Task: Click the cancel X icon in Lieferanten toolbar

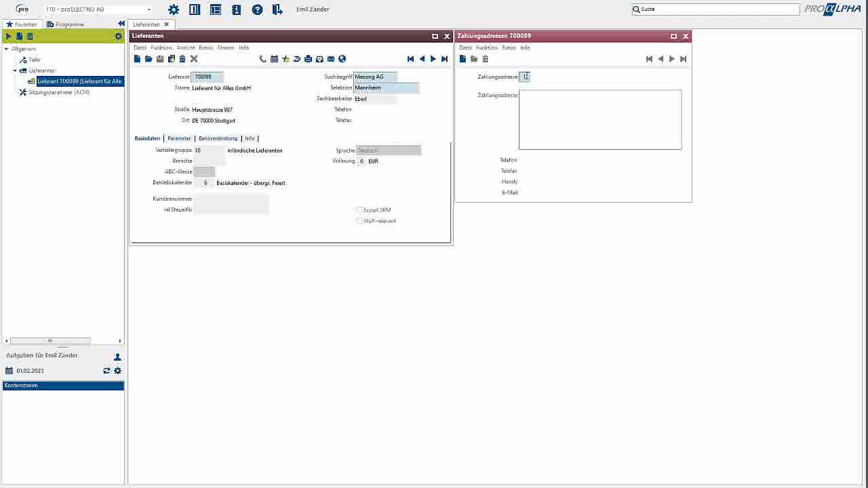Action: coord(194,59)
